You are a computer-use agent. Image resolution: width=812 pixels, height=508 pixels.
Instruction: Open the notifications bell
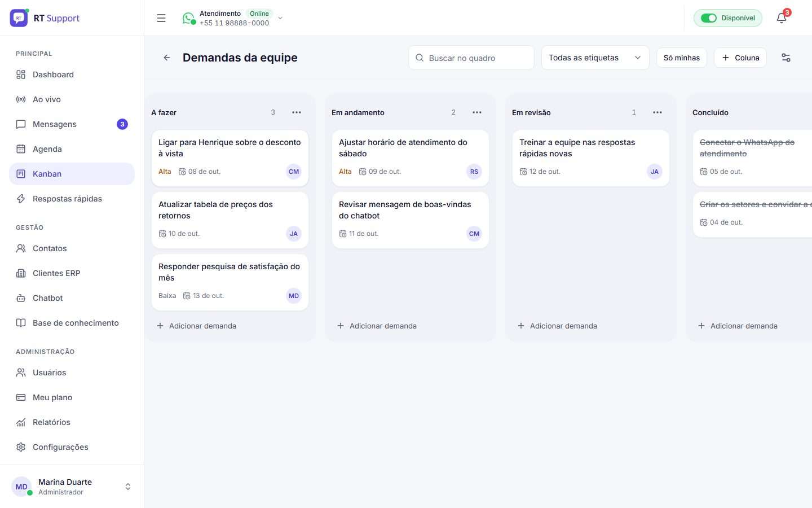782,18
